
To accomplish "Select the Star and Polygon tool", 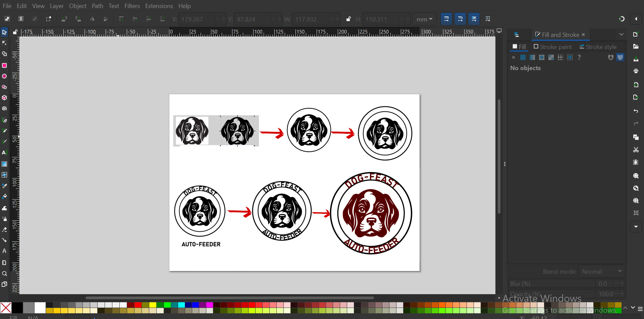I will coord(4,87).
